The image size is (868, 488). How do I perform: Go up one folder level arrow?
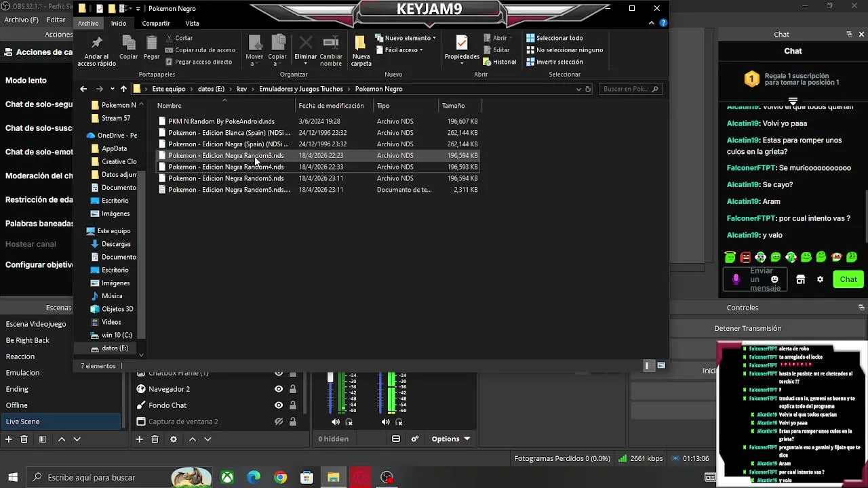[123, 89]
